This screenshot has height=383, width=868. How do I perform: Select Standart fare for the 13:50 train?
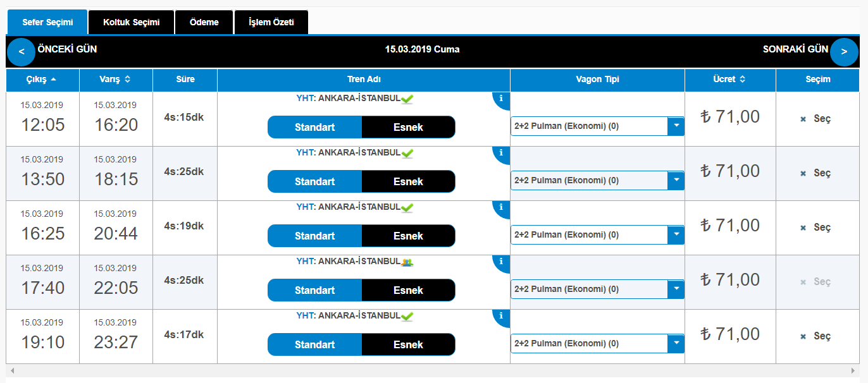tap(314, 181)
